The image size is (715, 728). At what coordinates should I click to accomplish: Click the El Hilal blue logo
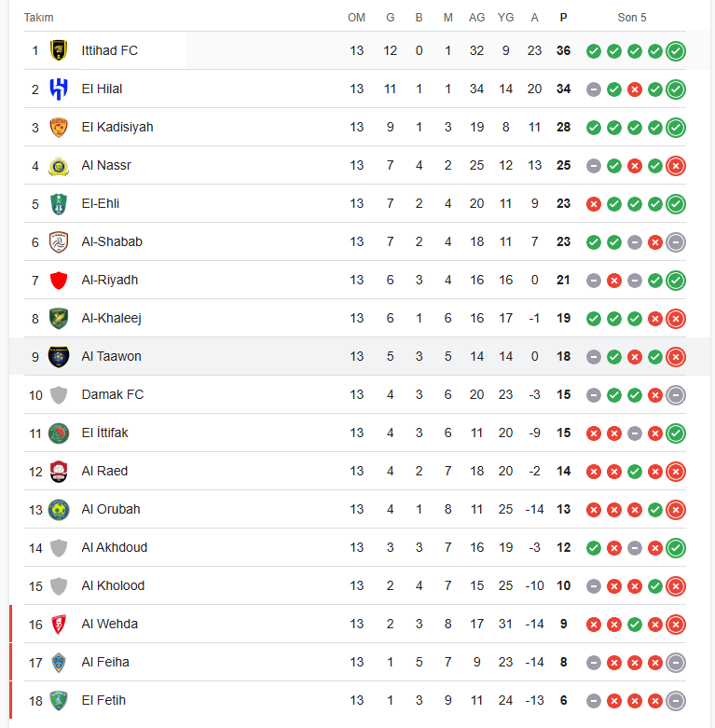pos(59,89)
